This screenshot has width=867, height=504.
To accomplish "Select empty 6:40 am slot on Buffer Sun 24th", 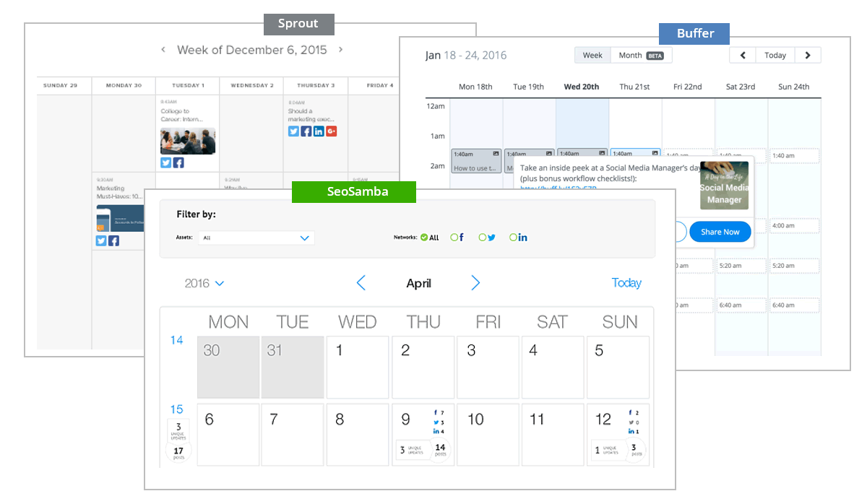I will [x=794, y=305].
